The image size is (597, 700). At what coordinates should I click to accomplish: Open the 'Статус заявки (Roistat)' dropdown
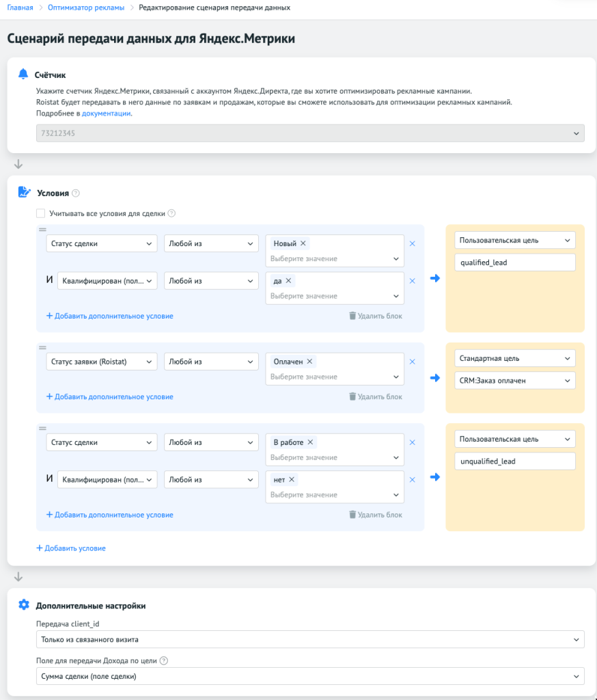pyautogui.click(x=102, y=362)
